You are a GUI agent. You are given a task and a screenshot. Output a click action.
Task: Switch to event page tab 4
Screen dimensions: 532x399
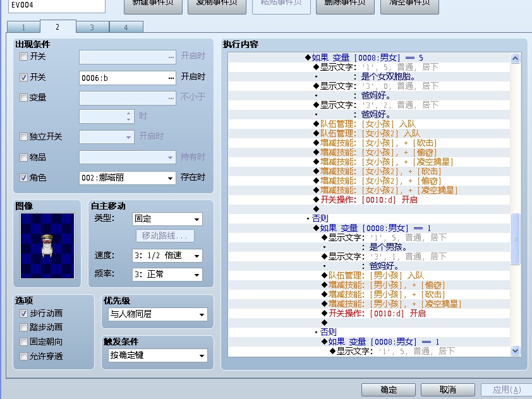tap(126, 27)
